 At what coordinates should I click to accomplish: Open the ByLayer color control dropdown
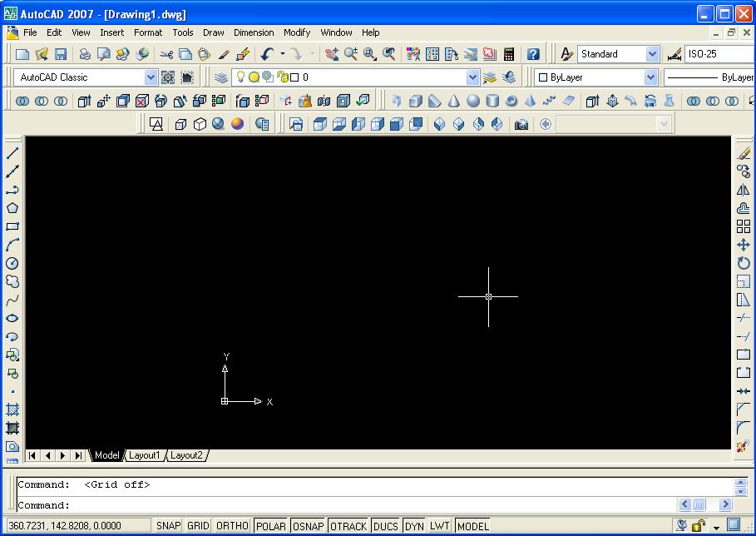pyautogui.click(x=650, y=77)
